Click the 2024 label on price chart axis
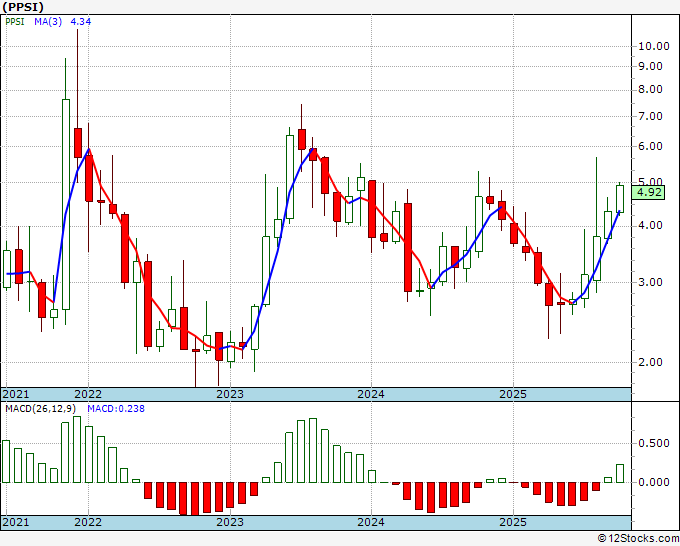 click(x=371, y=394)
